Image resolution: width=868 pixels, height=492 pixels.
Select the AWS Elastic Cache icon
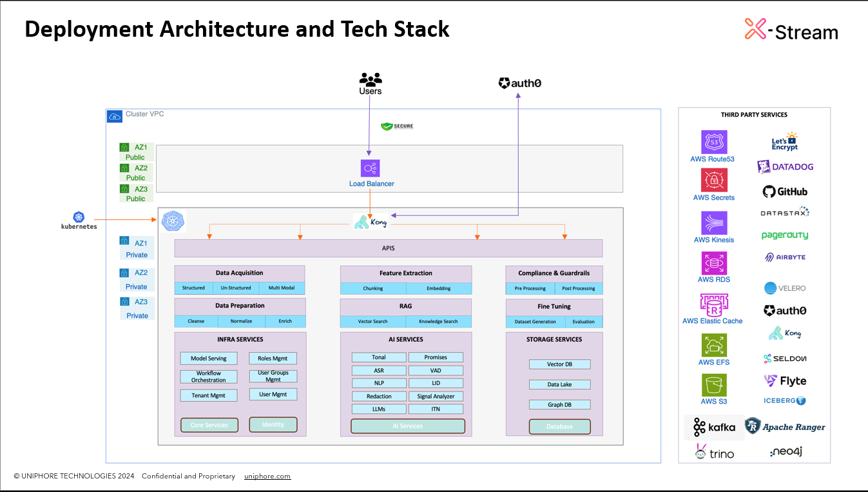(x=714, y=304)
